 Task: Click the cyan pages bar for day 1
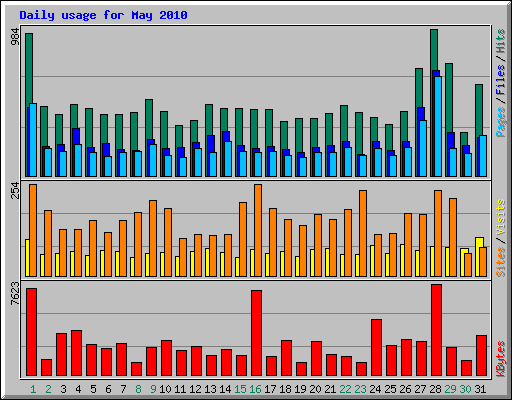(x=33, y=140)
